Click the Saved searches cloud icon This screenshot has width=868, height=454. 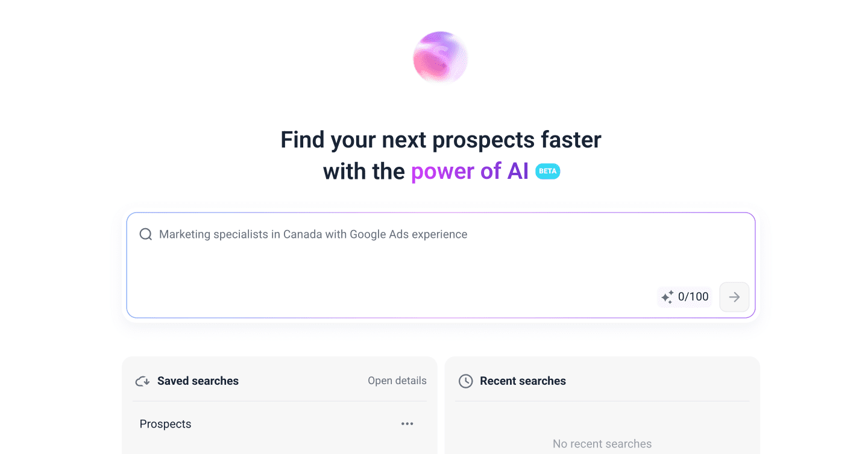pos(142,381)
